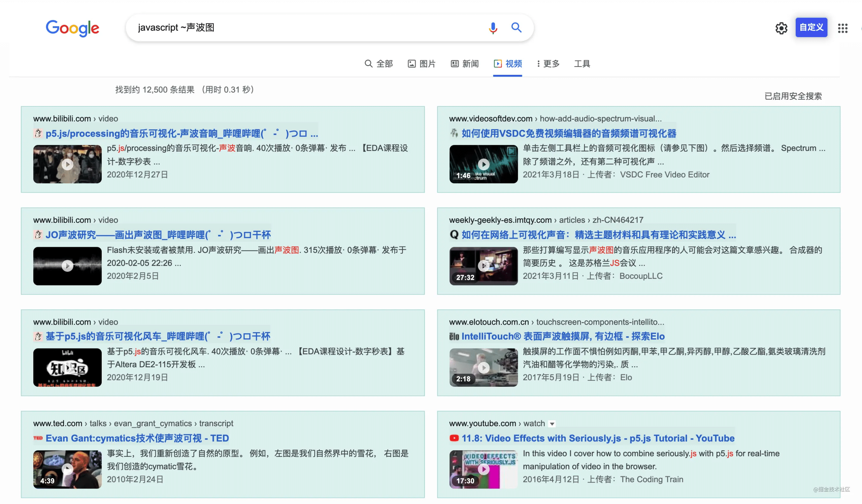Open 11.8: Video Effects with Seriously.js link
Screen dimensions: 862x504
click(598, 438)
